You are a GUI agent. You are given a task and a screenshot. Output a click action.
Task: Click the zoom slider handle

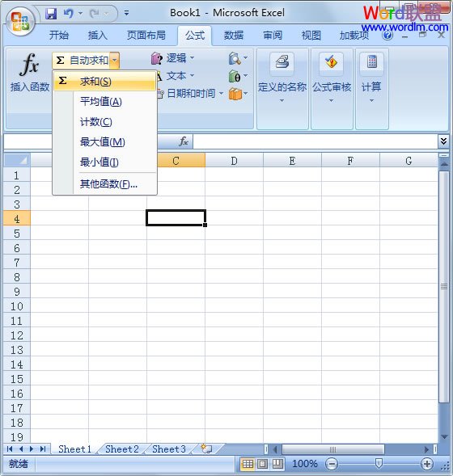click(x=379, y=464)
